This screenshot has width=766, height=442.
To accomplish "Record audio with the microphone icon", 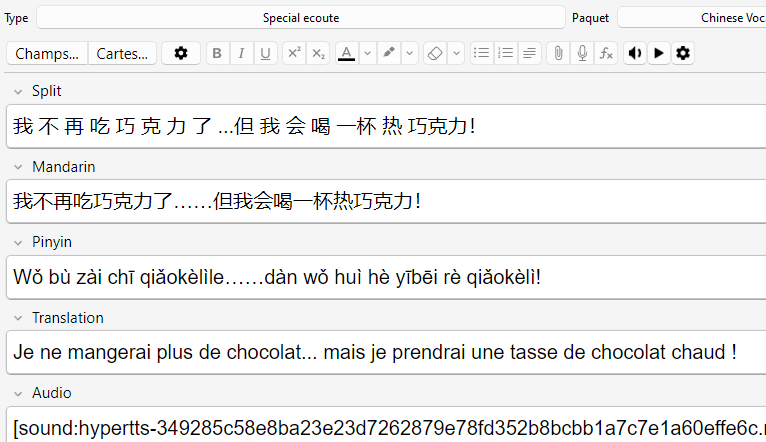I will click(582, 54).
